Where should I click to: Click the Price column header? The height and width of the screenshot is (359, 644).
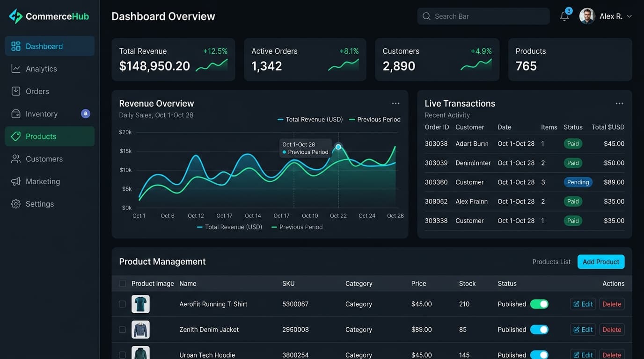[x=418, y=283]
